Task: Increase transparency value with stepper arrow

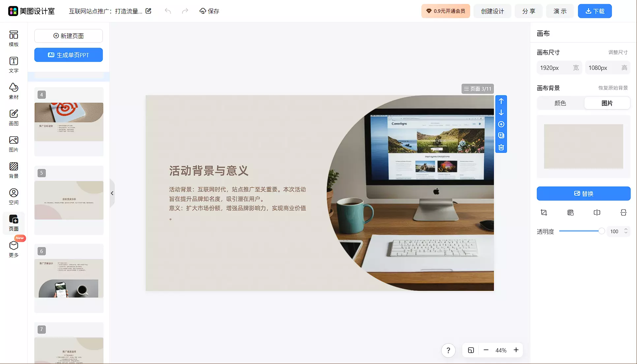Action: tap(626, 229)
